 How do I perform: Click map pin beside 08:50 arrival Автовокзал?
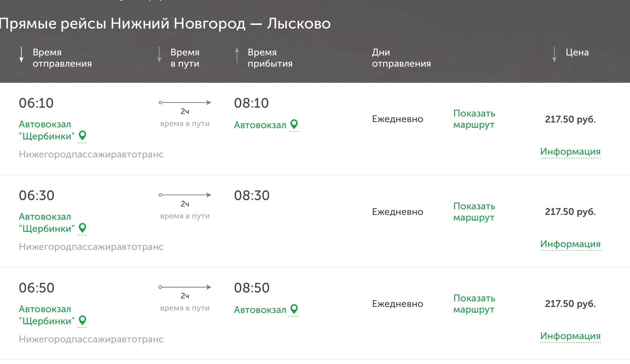[x=294, y=309]
